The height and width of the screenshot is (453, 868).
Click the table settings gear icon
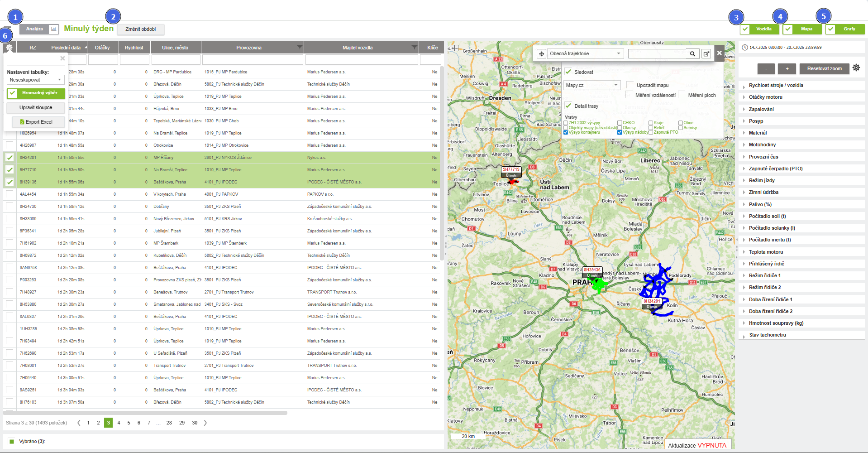pyautogui.click(x=9, y=48)
